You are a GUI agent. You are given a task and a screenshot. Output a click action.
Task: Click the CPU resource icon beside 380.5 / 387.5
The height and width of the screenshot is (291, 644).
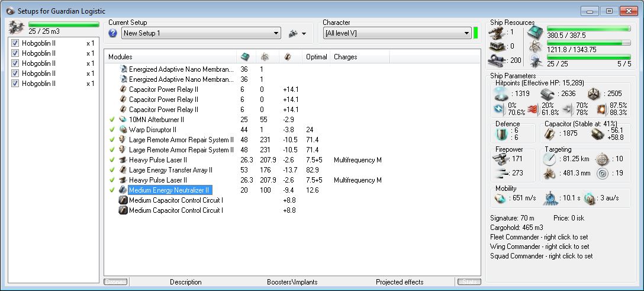coord(536,31)
